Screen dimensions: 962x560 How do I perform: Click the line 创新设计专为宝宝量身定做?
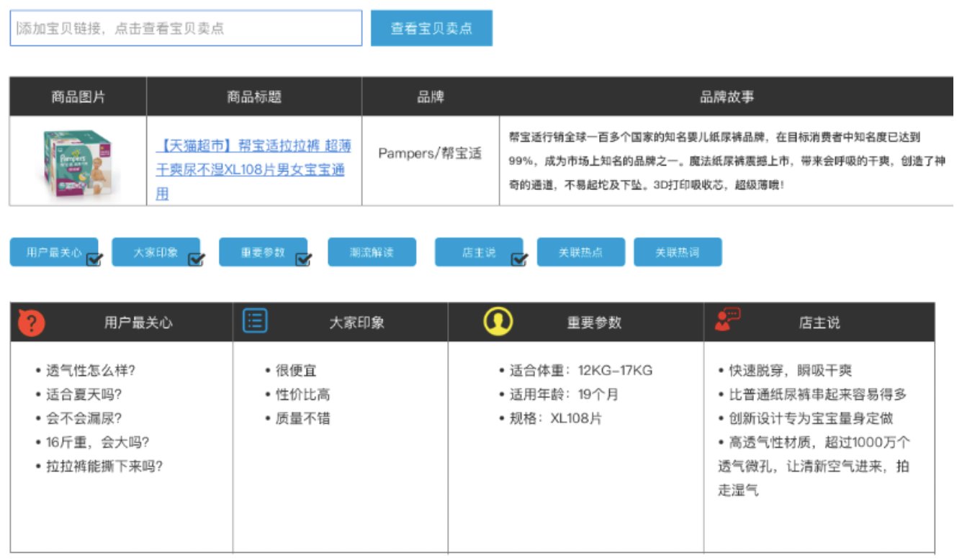click(811, 418)
